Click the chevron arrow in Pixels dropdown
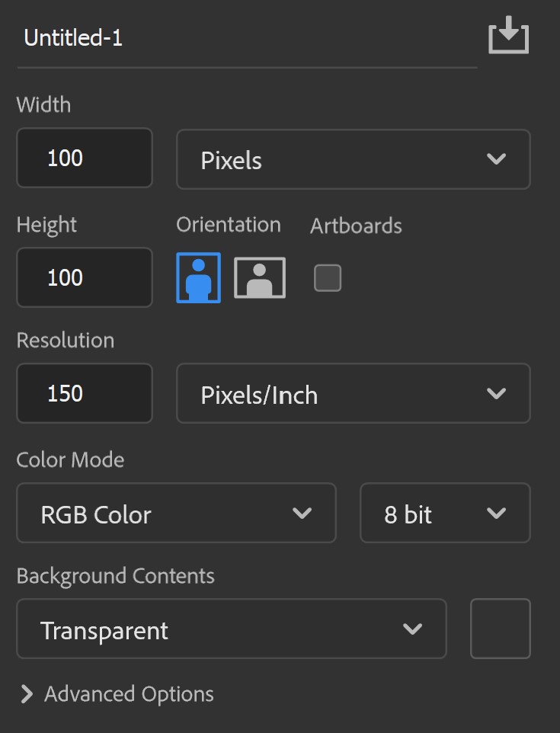560x733 pixels. [x=496, y=159]
